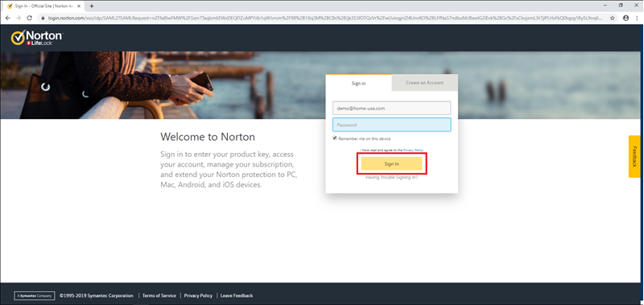Screen dimensions: 644x305
Task: Click the browser forward arrow
Action: (x=19, y=18)
